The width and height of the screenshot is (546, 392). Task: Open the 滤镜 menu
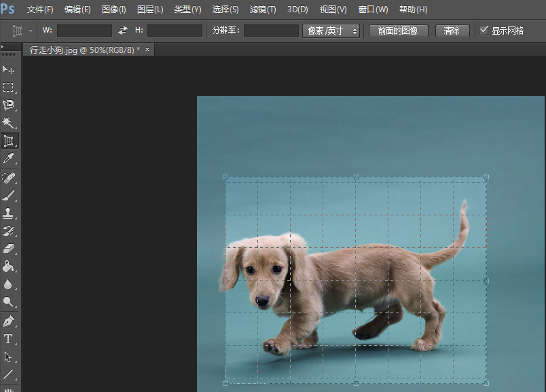click(262, 10)
